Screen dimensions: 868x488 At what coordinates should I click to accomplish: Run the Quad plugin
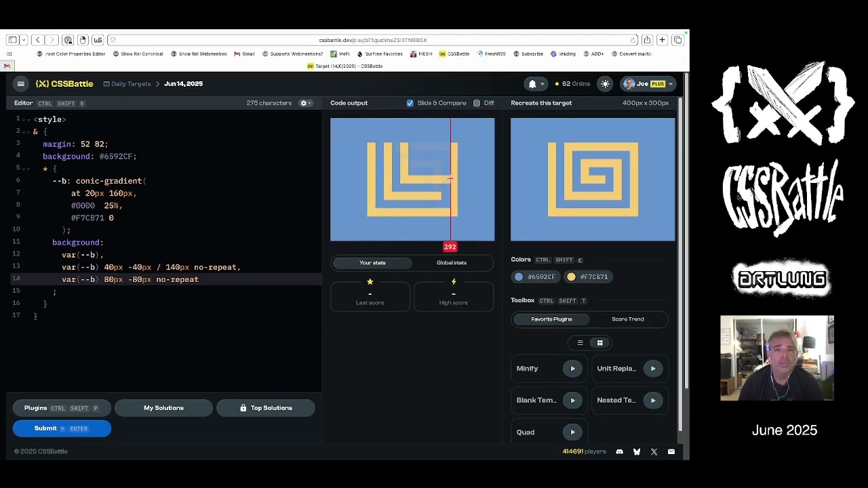pos(572,432)
